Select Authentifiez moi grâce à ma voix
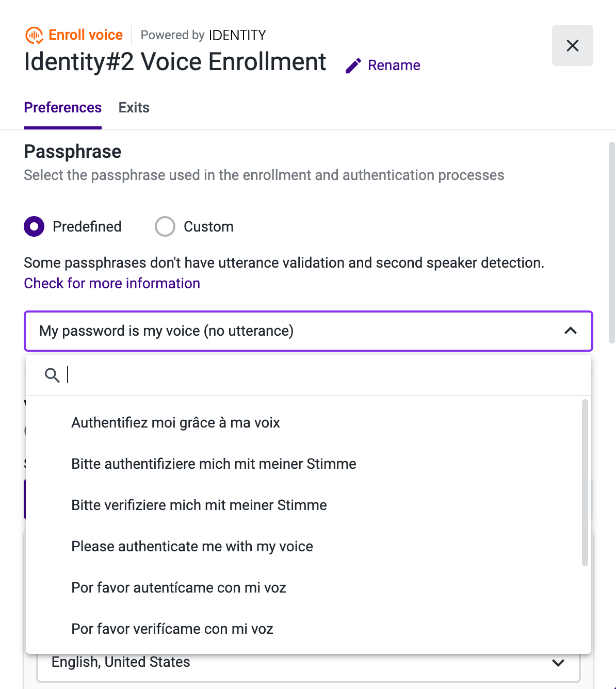The image size is (616, 689). (x=175, y=422)
